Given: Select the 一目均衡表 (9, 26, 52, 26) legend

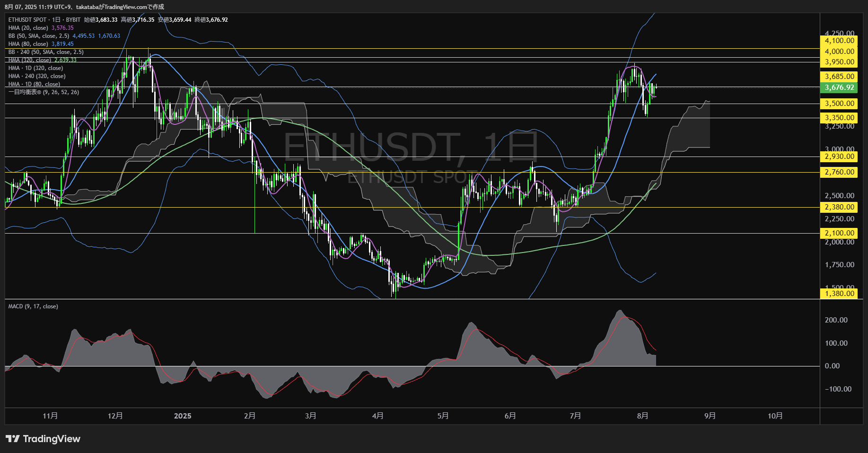Looking at the screenshot, I should tap(44, 92).
